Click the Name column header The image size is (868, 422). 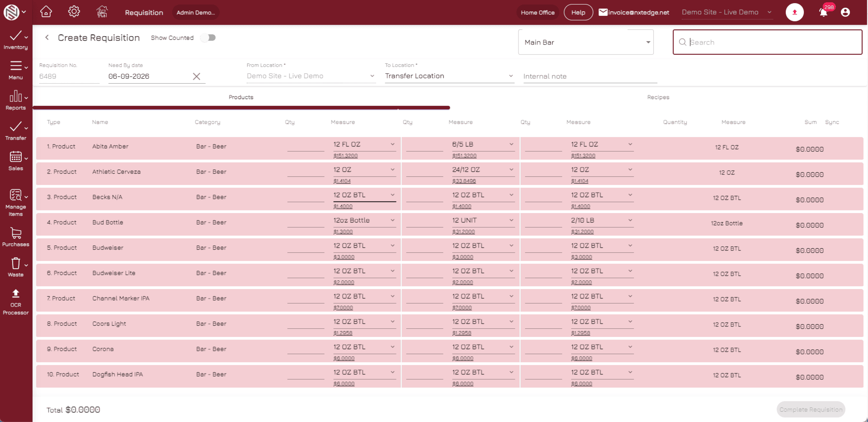[100, 122]
